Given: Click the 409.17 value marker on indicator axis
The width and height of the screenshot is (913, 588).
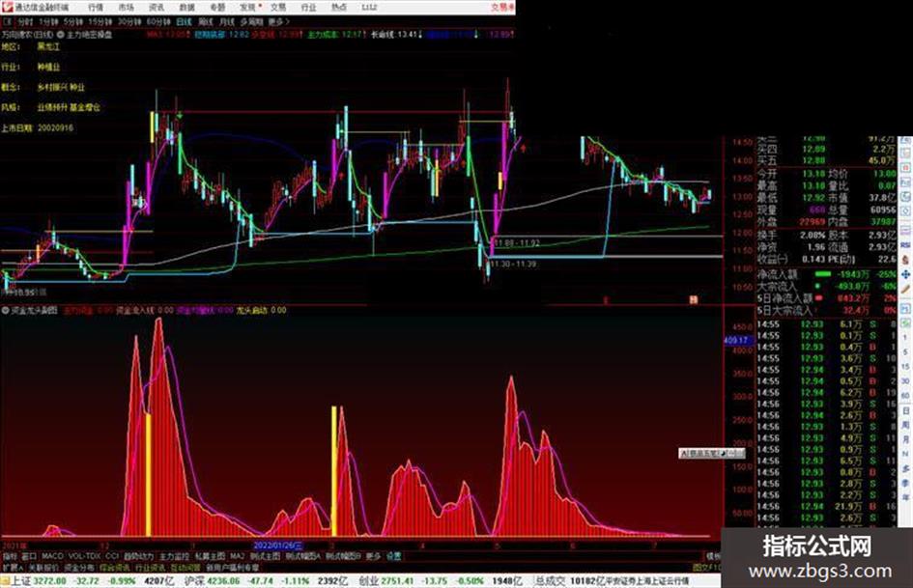Looking at the screenshot, I should point(739,341).
